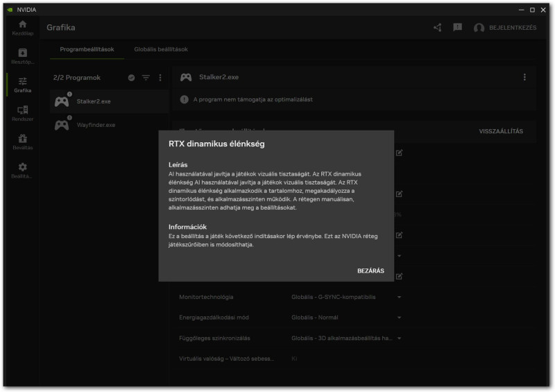Click 'A program nem támogatja az optimalizálást' text
The image size is (555, 392).
[253, 99]
